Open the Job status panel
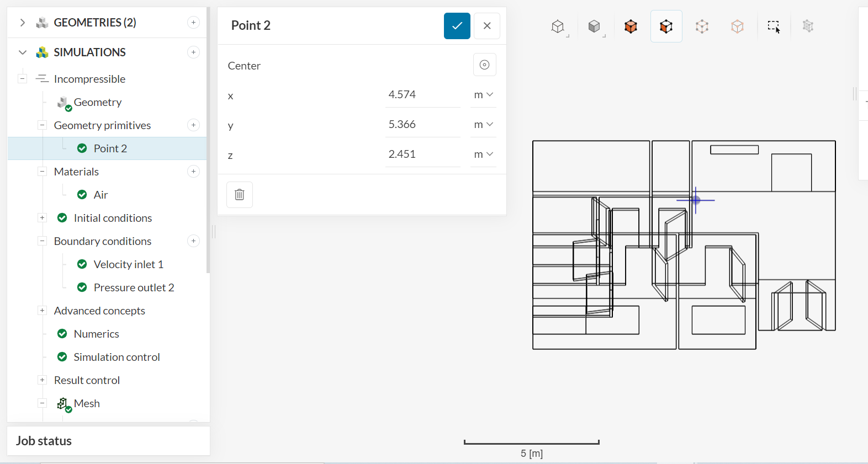This screenshot has width=868, height=464. click(44, 441)
